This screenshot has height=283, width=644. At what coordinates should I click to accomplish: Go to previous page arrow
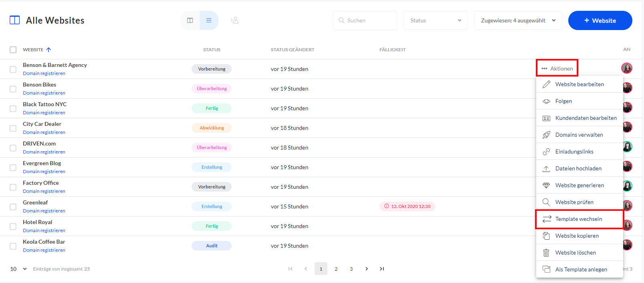click(306, 269)
